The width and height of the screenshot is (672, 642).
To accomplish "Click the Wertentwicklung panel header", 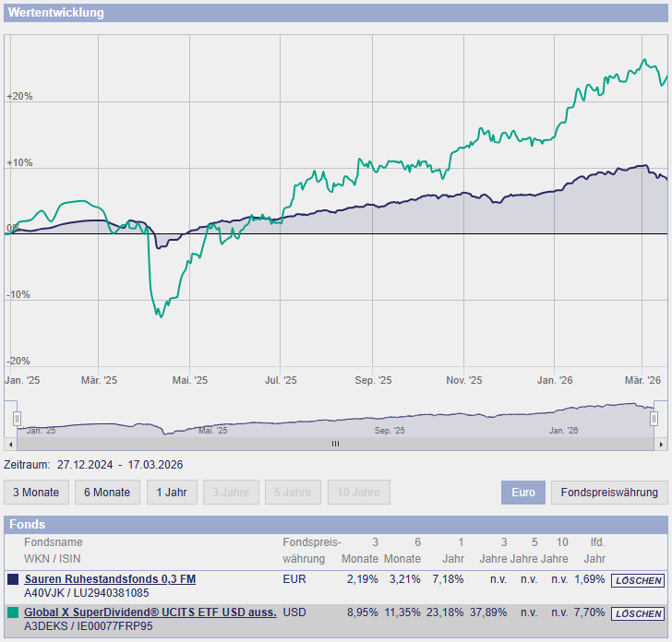I will tap(336, 13).
